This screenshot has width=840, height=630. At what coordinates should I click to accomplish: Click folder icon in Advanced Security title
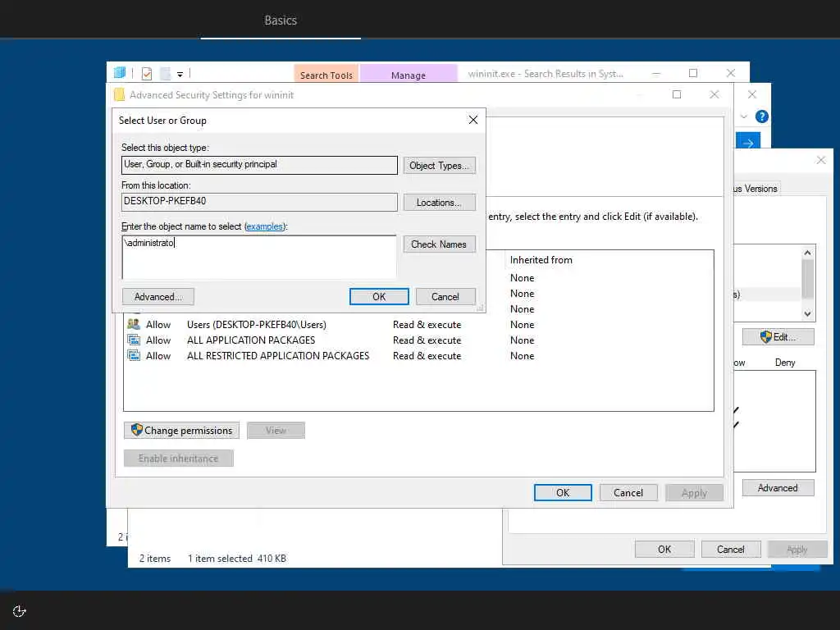[x=119, y=95]
